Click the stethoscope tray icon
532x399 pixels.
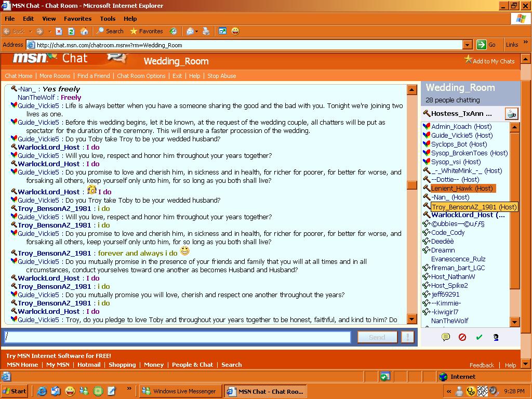[471, 391]
